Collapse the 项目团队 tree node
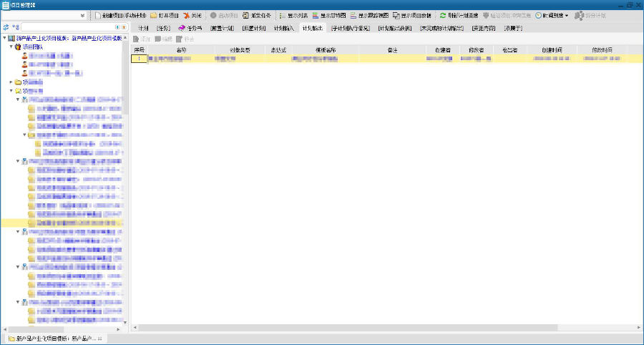644x345 pixels. [x=11, y=47]
